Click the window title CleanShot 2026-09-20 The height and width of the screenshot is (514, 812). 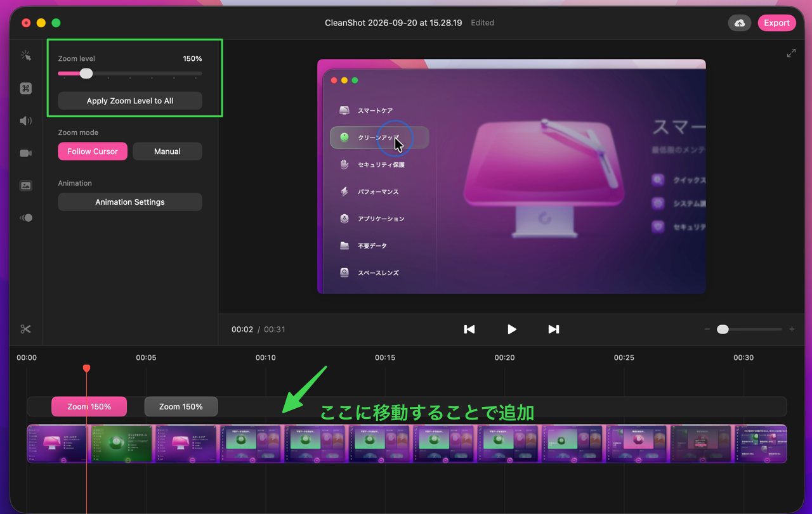(x=393, y=23)
